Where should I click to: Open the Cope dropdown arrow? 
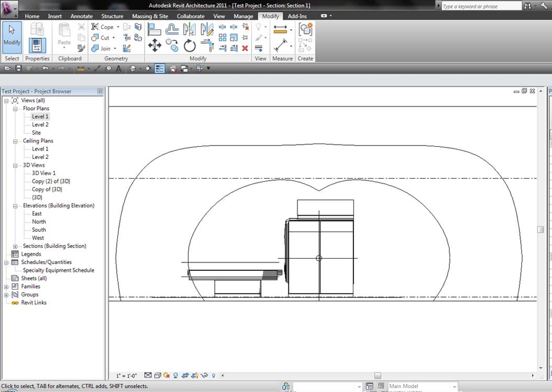[x=118, y=27]
